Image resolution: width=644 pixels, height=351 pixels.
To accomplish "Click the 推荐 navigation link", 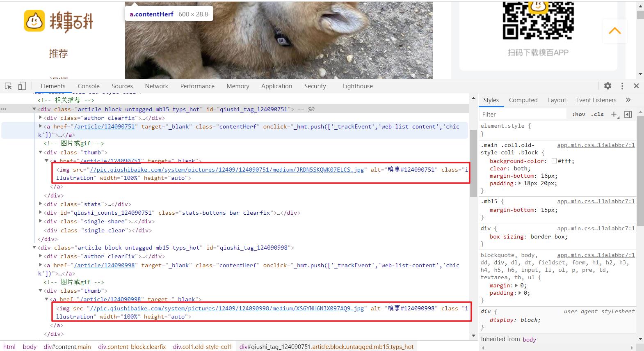I will 58,53.
